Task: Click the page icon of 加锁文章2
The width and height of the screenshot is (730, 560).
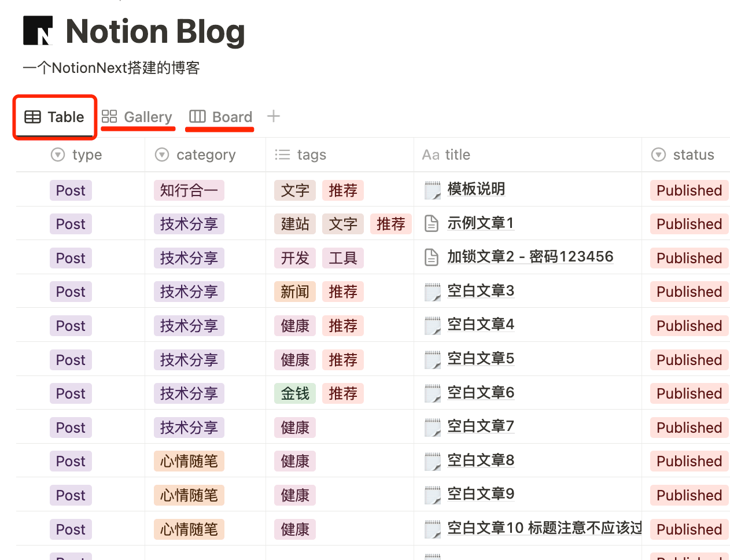Action: click(x=432, y=257)
